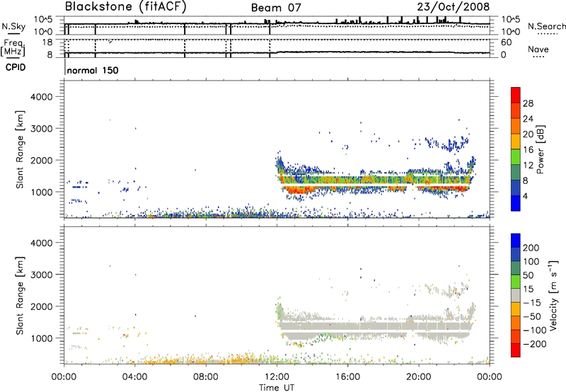
Task: Click the power colorbar value 16
Action: (x=528, y=150)
